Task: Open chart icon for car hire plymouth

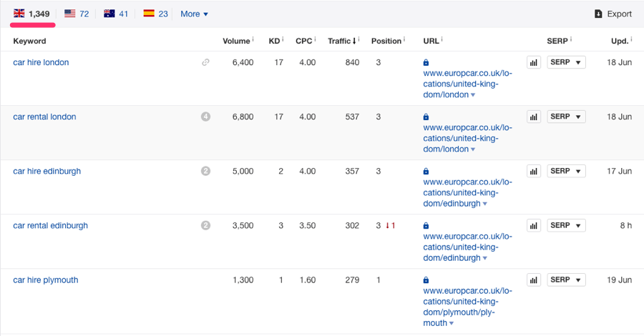Action: click(x=534, y=280)
